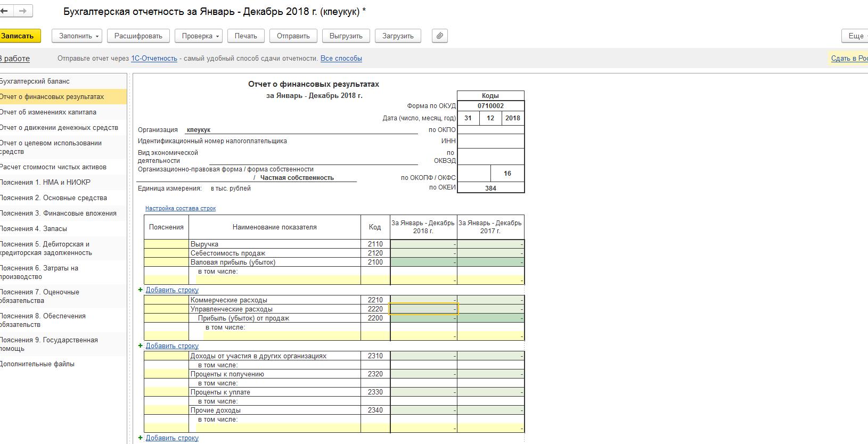868x444 pixels.
Task: Open the Все способы link
Action: (x=341, y=59)
